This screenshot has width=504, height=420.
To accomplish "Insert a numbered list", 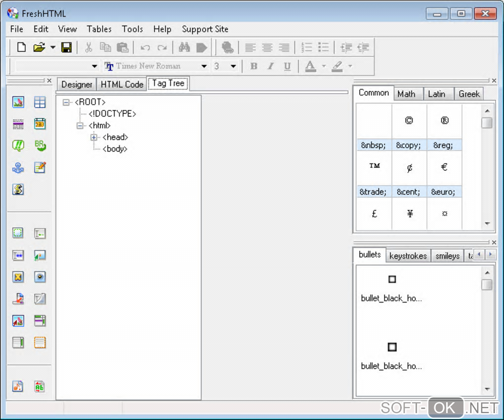I will click(x=307, y=47).
